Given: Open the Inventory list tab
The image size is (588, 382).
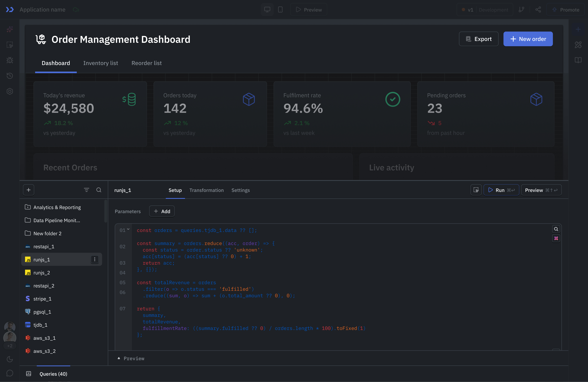Looking at the screenshot, I should click(x=101, y=63).
